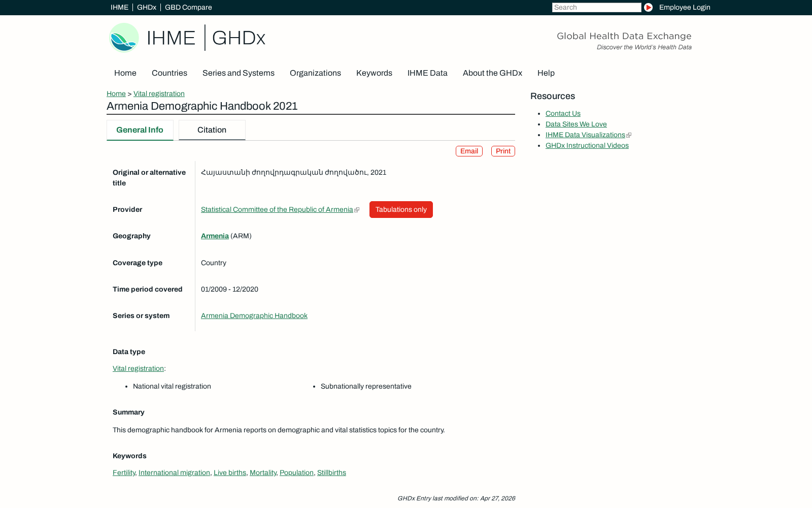Click the International migration keyword link

click(x=174, y=472)
